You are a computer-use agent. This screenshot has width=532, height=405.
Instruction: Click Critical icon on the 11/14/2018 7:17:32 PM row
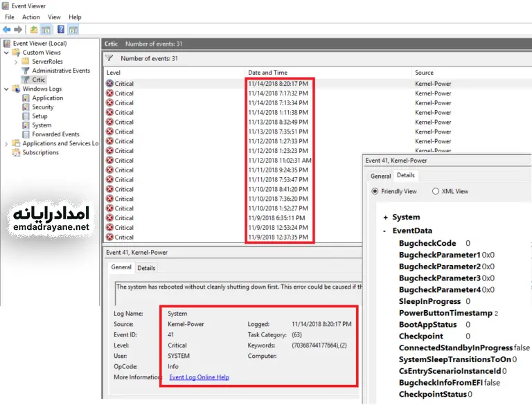109,93
